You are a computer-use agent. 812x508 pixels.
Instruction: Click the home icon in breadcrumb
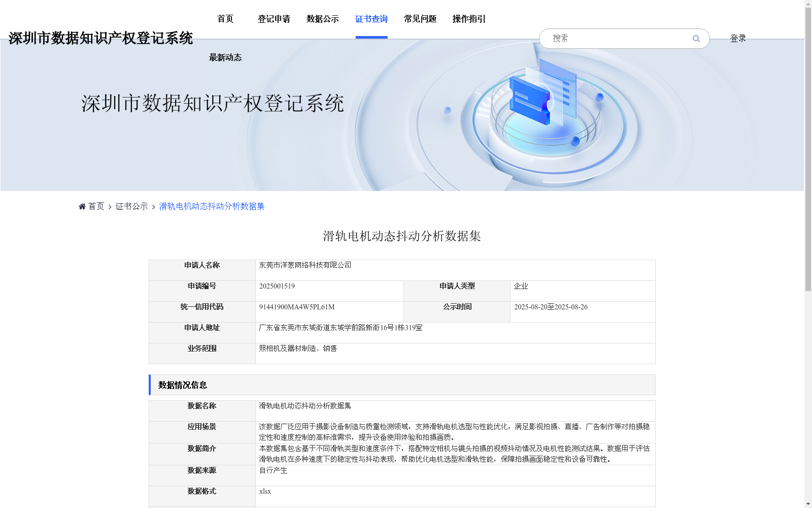[82, 206]
